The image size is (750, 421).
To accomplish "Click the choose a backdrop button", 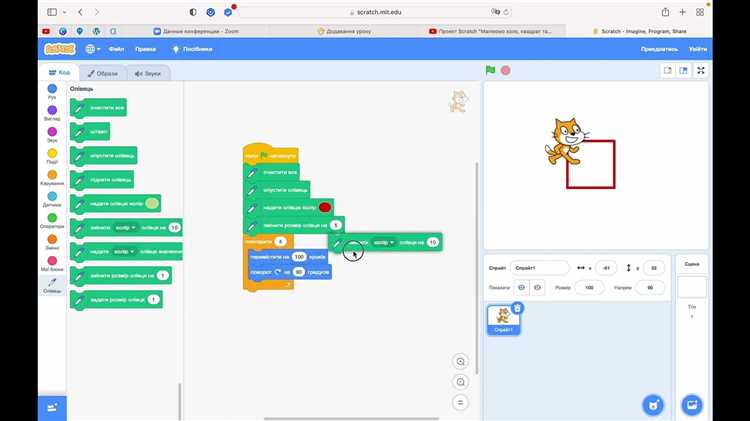I will (x=692, y=405).
